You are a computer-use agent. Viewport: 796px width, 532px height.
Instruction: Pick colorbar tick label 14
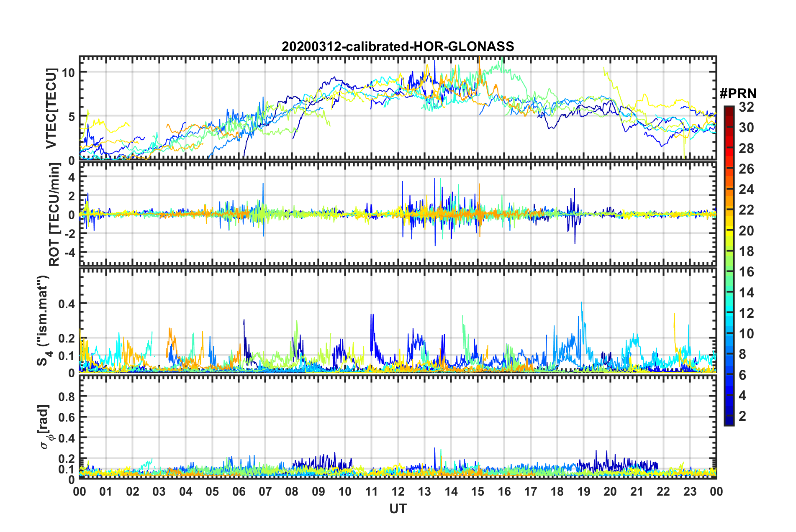tap(746, 293)
